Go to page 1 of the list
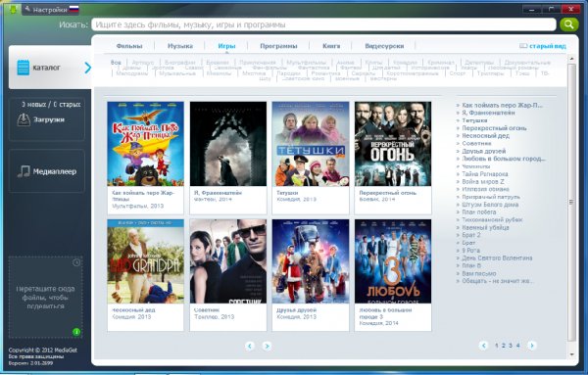Image resolution: width=588 pixels, height=375 pixels. 497,346
